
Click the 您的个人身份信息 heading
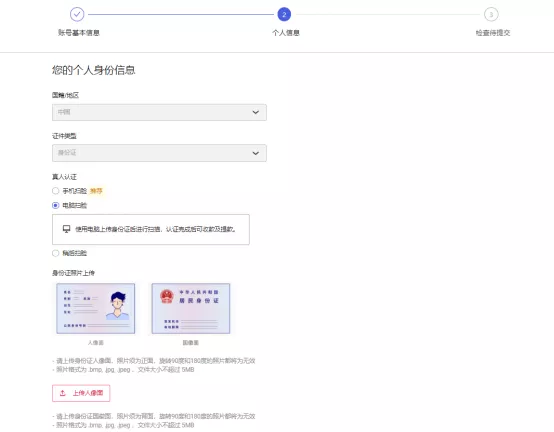(94, 70)
